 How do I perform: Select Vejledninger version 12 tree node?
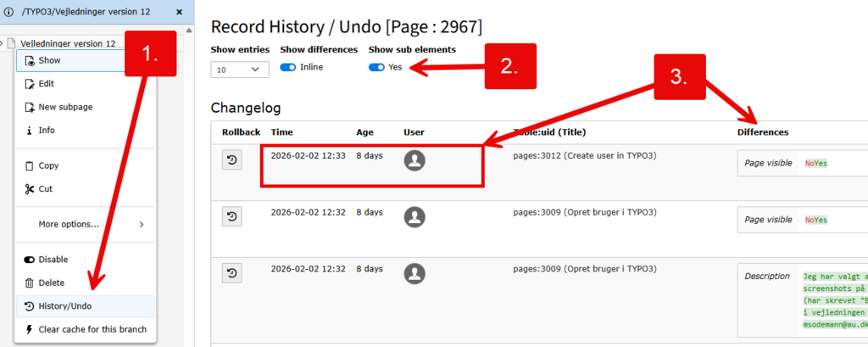point(68,42)
